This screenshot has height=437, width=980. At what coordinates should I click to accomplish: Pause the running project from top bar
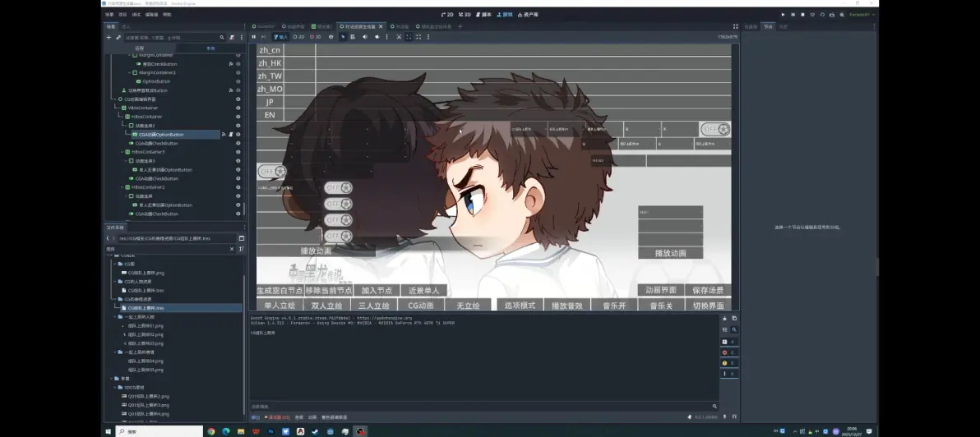793,14
